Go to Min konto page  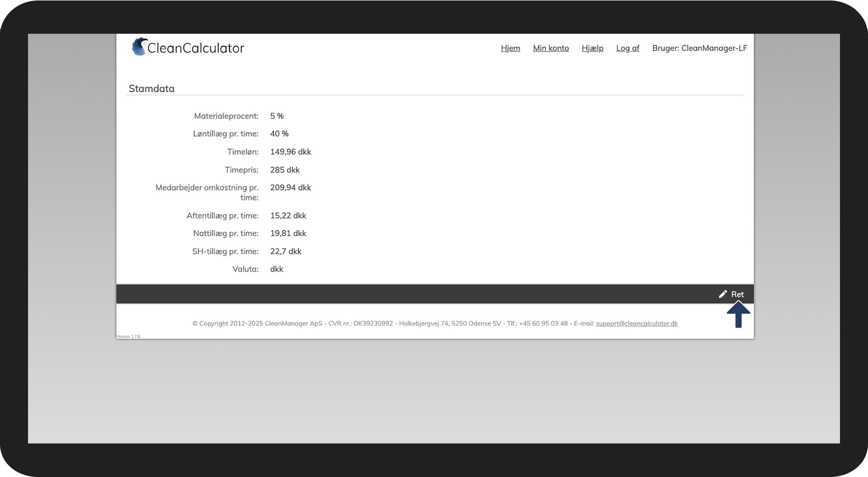[x=551, y=48]
